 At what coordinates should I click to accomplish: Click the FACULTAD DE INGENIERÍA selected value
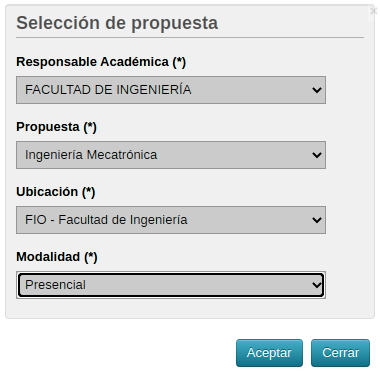[x=108, y=90]
